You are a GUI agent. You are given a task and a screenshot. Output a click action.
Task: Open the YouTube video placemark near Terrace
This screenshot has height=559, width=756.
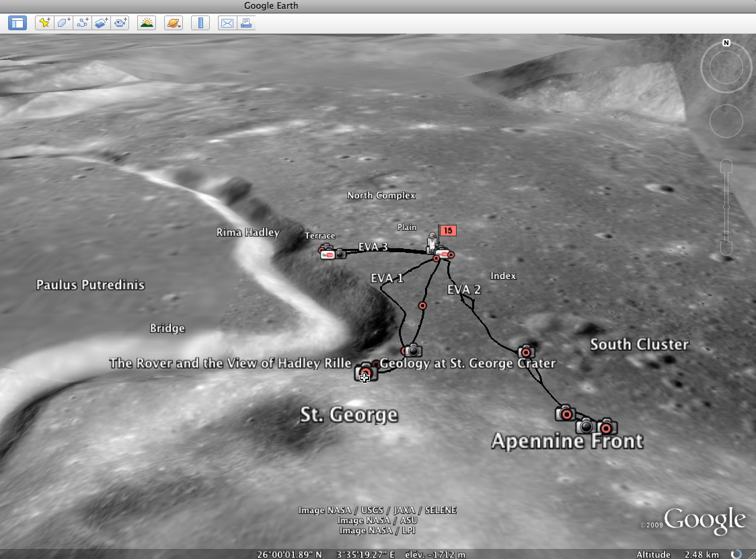click(x=328, y=254)
